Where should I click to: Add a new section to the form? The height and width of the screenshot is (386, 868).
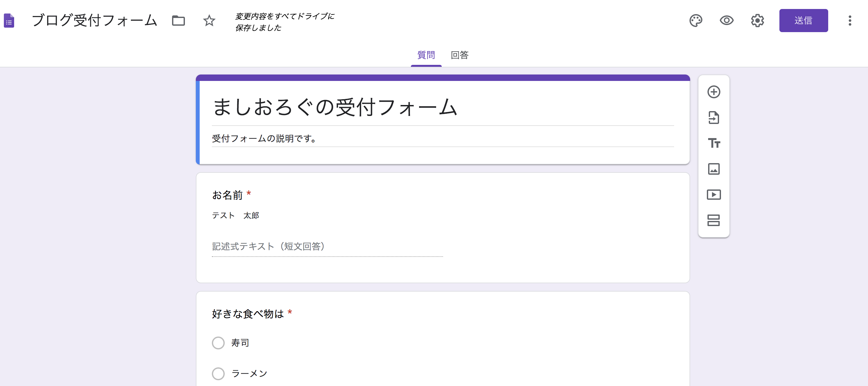[x=714, y=221]
